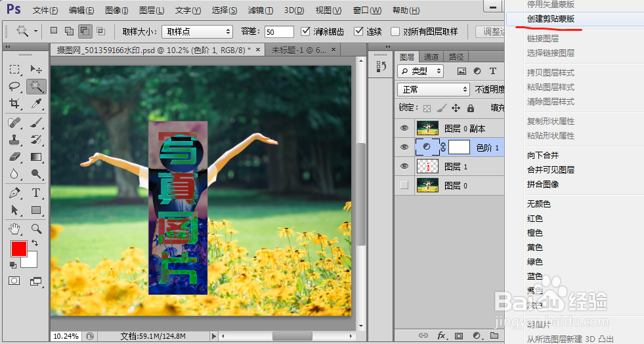Open the layer filter 类型 dropdown
The height and width of the screenshot is (344, 644).
[420, 71]
